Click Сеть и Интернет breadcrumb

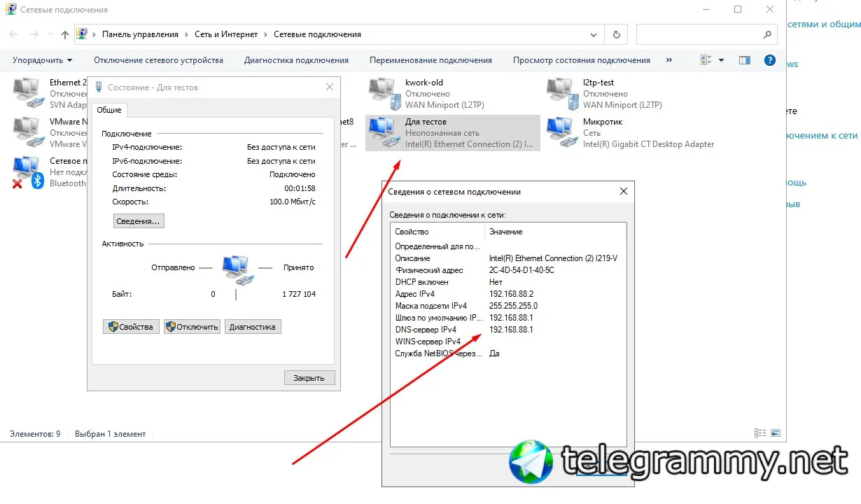pyautogui.click(x=225, y=34)
